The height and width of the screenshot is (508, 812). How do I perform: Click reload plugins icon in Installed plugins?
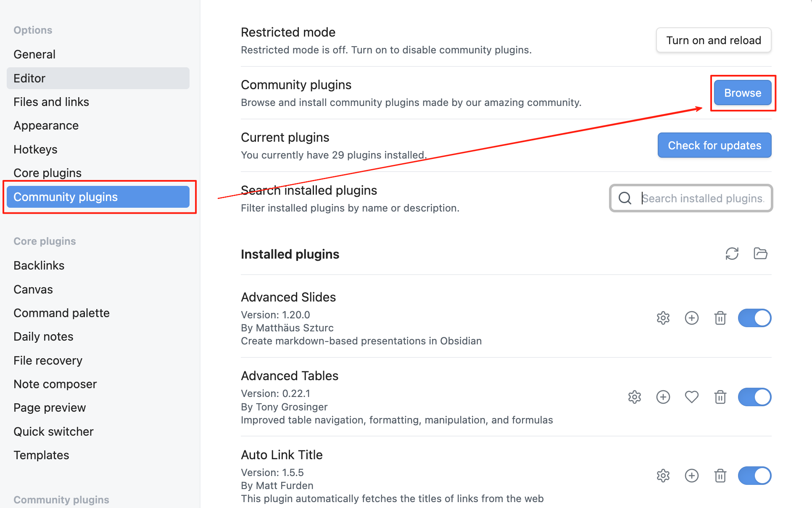[x=732, y=254]
